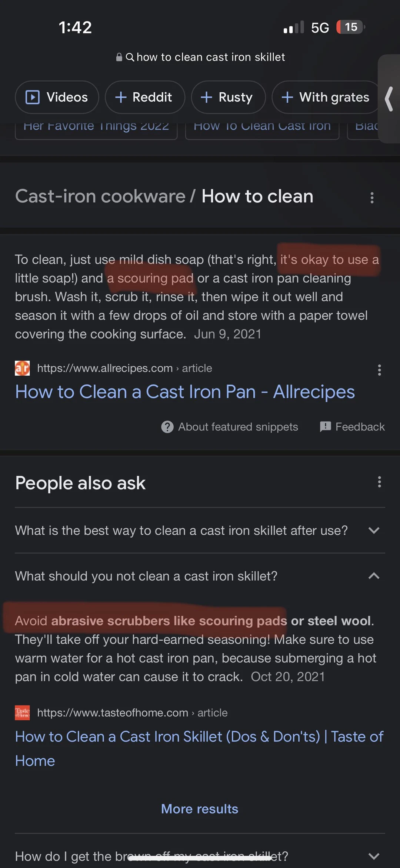Open the featured snippet three-dot menu

click(372, 198)
